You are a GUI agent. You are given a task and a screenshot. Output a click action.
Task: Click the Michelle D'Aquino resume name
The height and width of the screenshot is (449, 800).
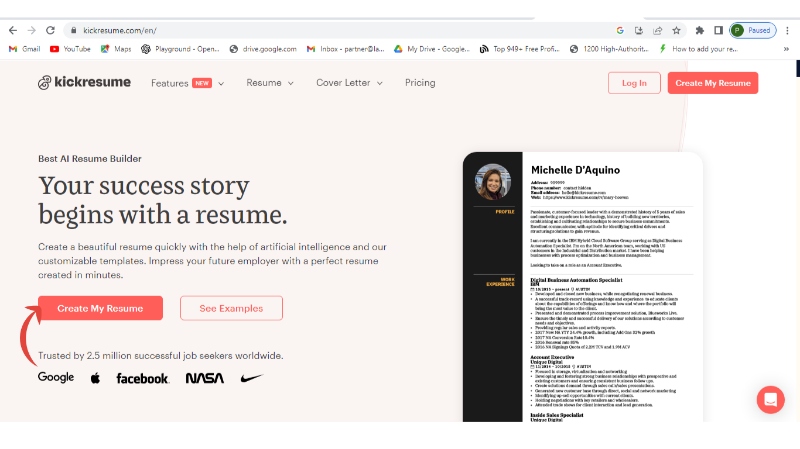point(576,170)
